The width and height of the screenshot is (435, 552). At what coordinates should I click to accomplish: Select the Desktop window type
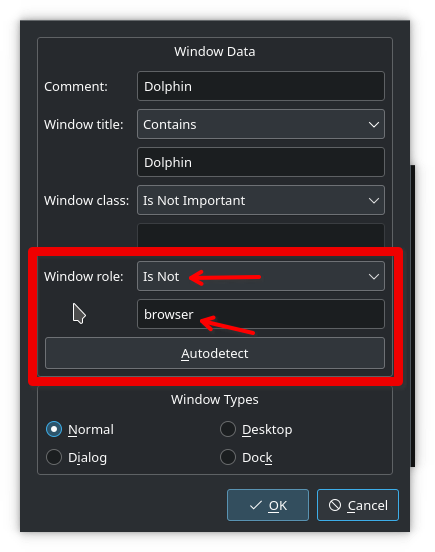pyautogui.click(x=228, y=429)
